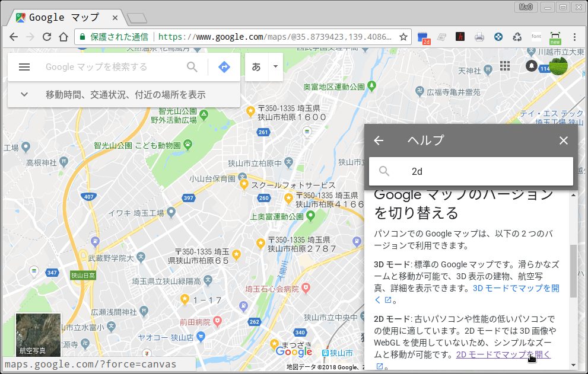
Task: Click the recycle arrows extension icon
Action: point(517,37)
